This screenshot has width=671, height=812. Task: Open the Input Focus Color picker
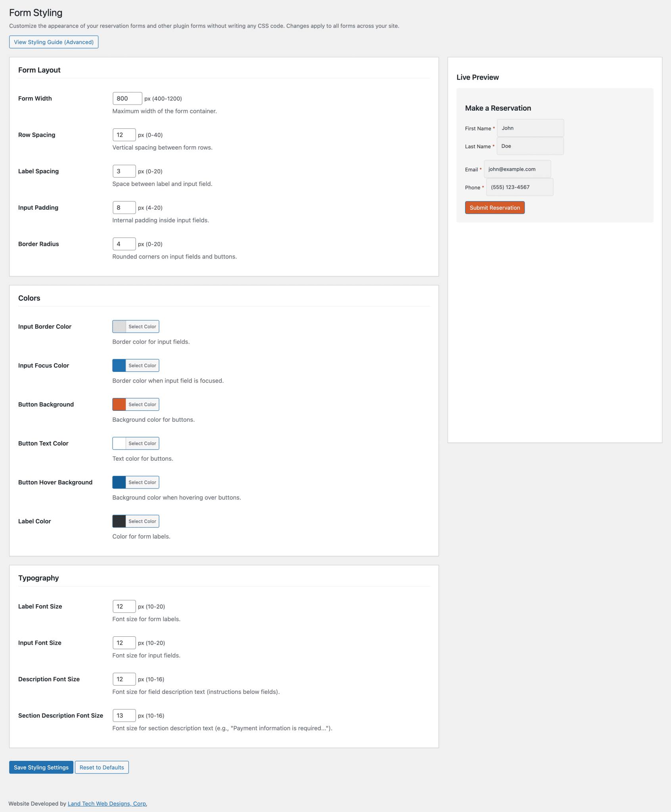pos(142,365)
